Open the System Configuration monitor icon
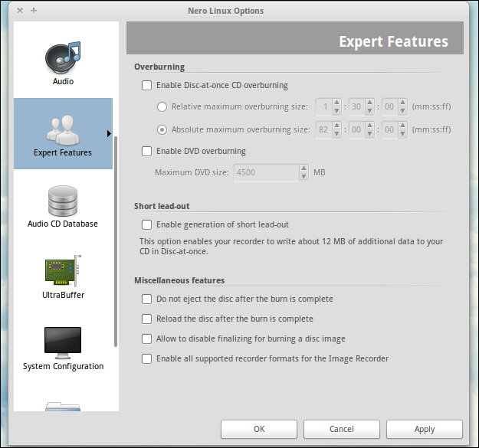The height and width of the screenshot is (448, 479). point(63,343)
